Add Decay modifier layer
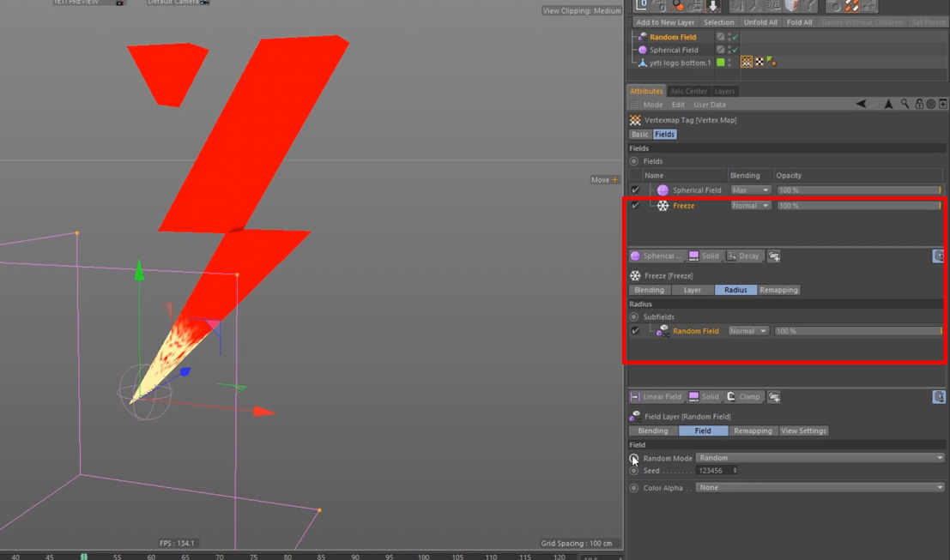The image size is (950, 560). 743,256
